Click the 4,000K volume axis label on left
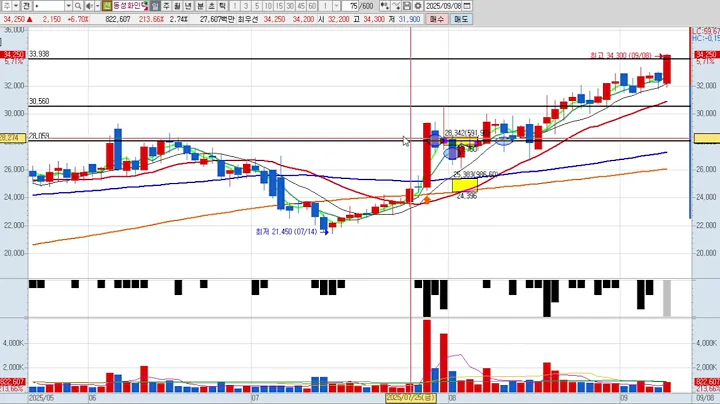 point(13,343)
